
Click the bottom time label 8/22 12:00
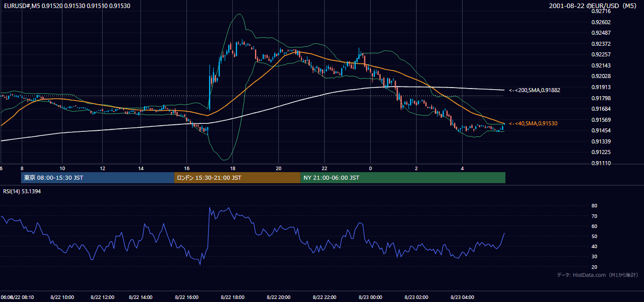pyautogui.click(x=102, y=297)
